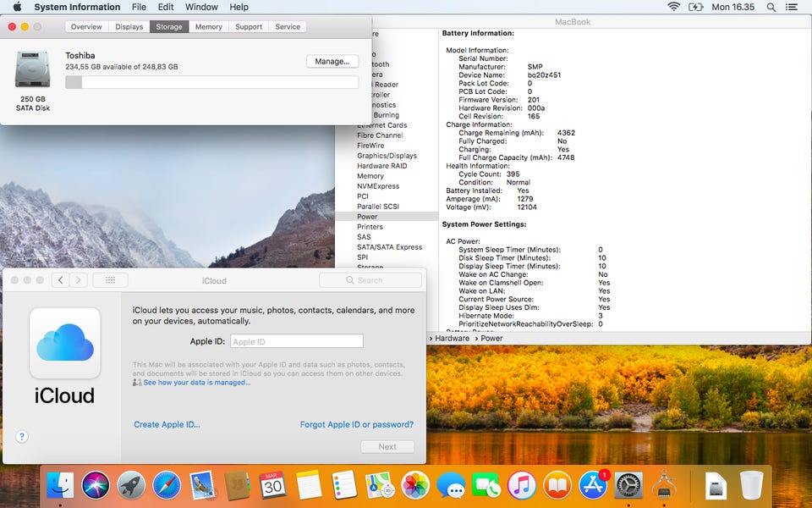This screenshot has height=508, width=812.
Task: Click the Toshiba SATA disk icon
Action: (33, 69)
